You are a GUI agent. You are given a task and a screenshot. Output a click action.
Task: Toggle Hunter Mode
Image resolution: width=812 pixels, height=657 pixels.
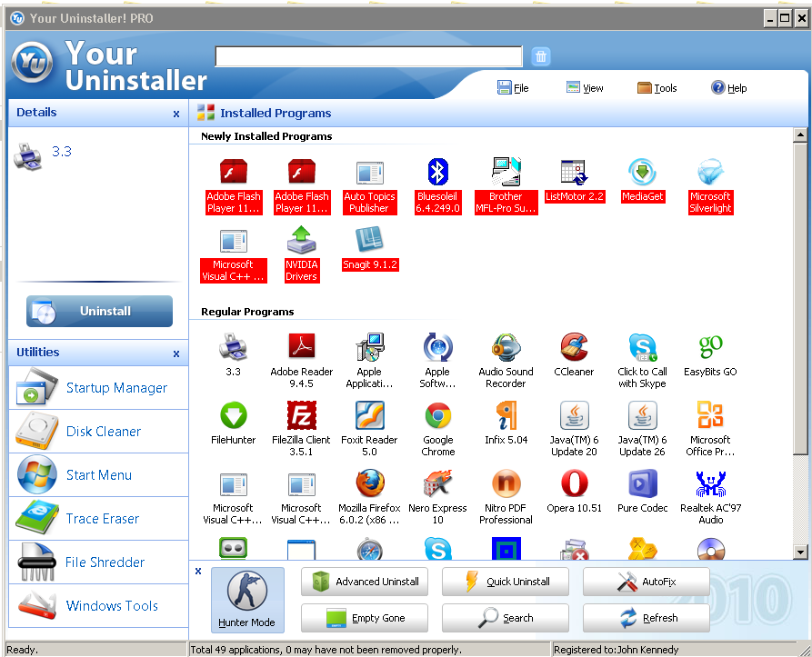click(247, 600)
